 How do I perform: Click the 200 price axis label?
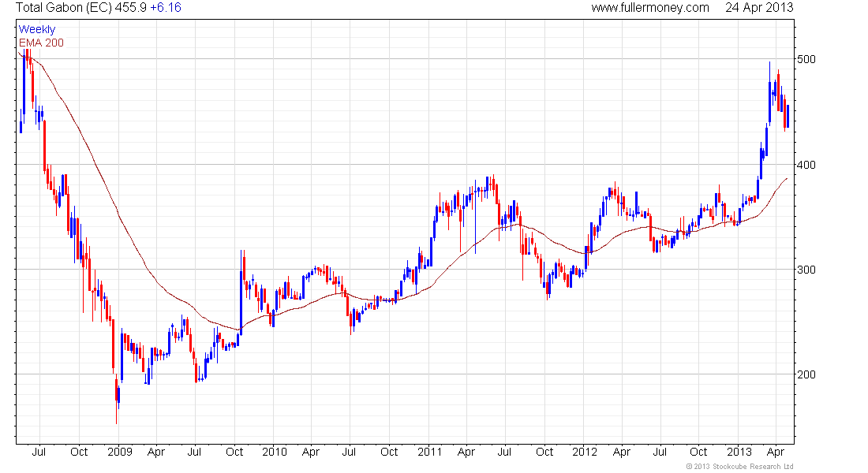point(806,374)
